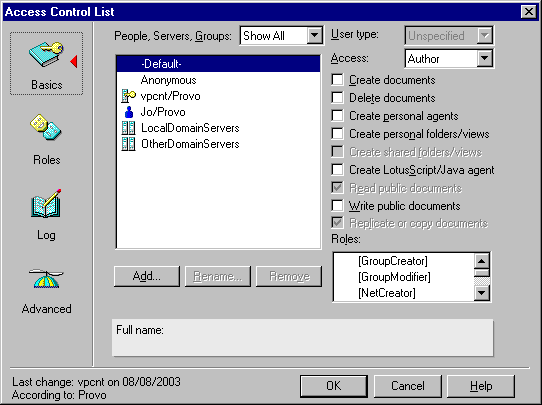The height and width of the screenshot is (405, 542).
Task: Click the Remove button
Action: click(x=289, y=276)
